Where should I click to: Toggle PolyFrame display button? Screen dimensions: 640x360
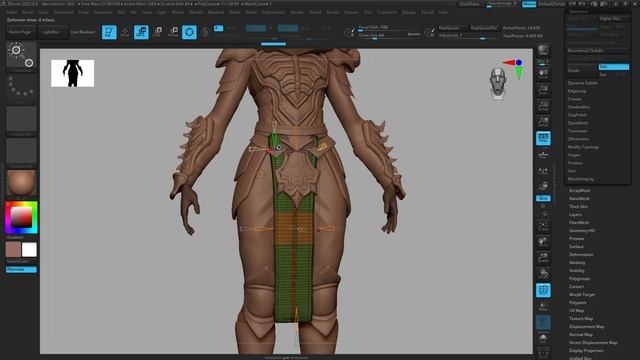point(543,290)
